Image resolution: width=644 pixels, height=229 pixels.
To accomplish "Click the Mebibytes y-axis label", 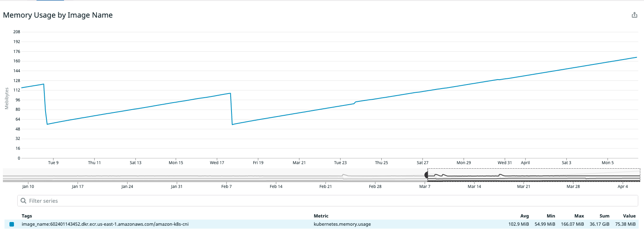I will (7, 98).
